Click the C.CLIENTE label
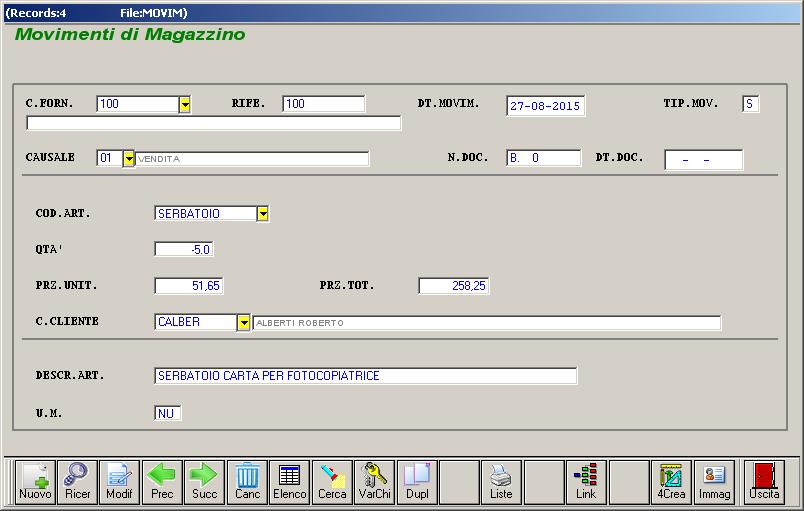The width and height of the screenshot is (804, 511). (x=67, y=321)
